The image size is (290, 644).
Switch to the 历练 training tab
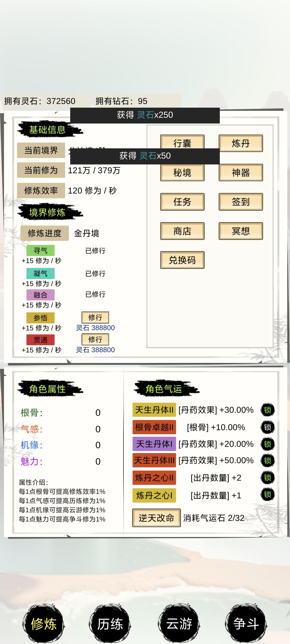[110, 624]
